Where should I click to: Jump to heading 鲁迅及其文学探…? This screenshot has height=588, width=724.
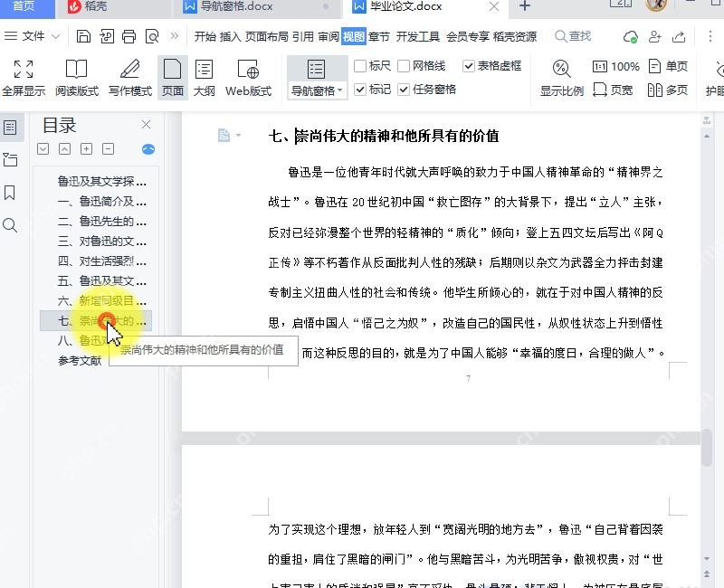tap(101, 182)
